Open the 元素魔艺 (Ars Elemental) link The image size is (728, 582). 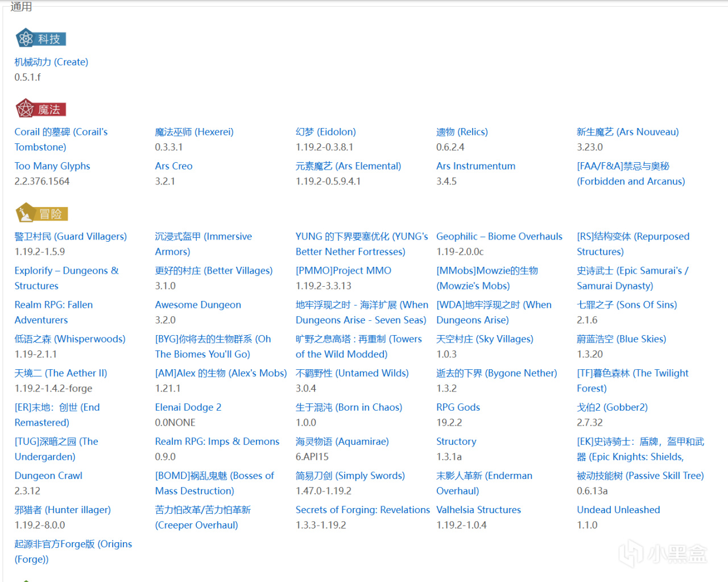tap(348, 166)
